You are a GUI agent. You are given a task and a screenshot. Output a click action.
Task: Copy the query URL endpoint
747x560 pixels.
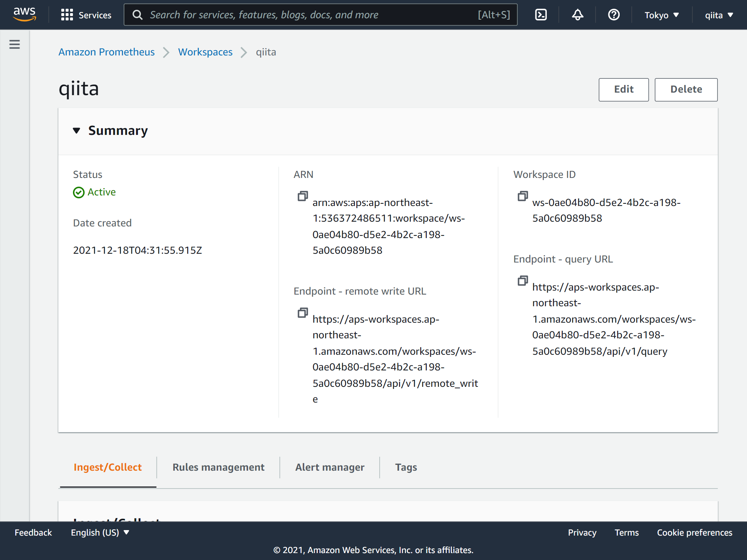[x=522, y=281]
